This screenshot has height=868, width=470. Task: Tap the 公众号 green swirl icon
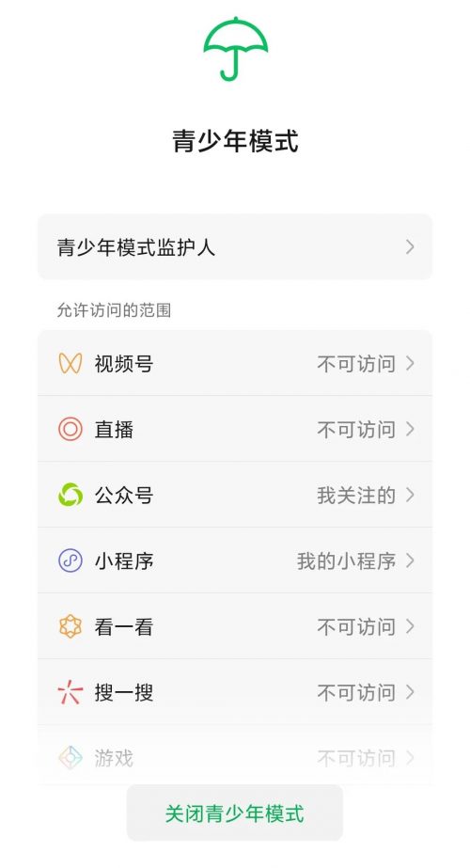pos(70,495)
